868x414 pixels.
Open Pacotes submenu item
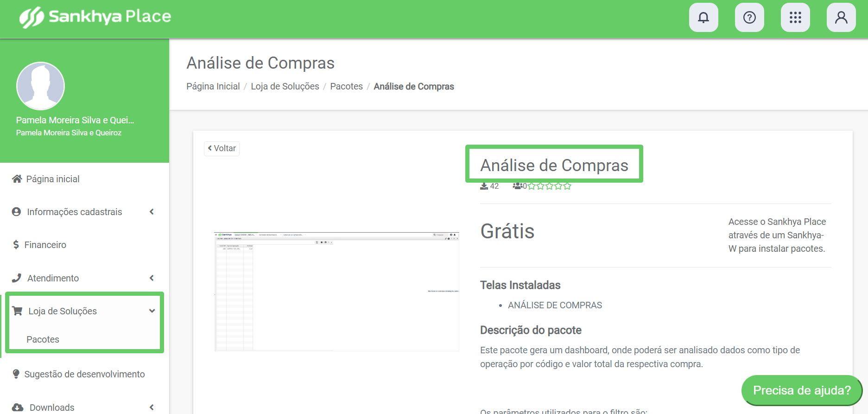pos(43,339)
